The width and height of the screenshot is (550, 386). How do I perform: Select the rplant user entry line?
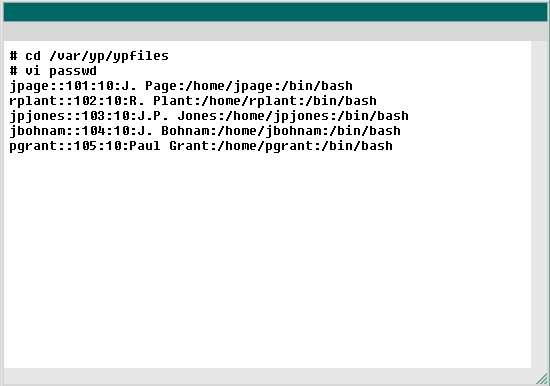tap(193, 101)
